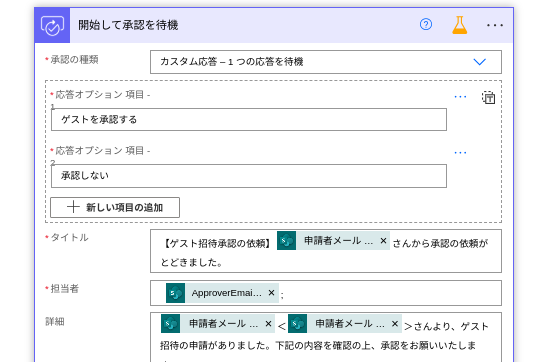549x362 pixels.
Task: Remove first 申請者メール token in 詳細
Action: (268, 324)
